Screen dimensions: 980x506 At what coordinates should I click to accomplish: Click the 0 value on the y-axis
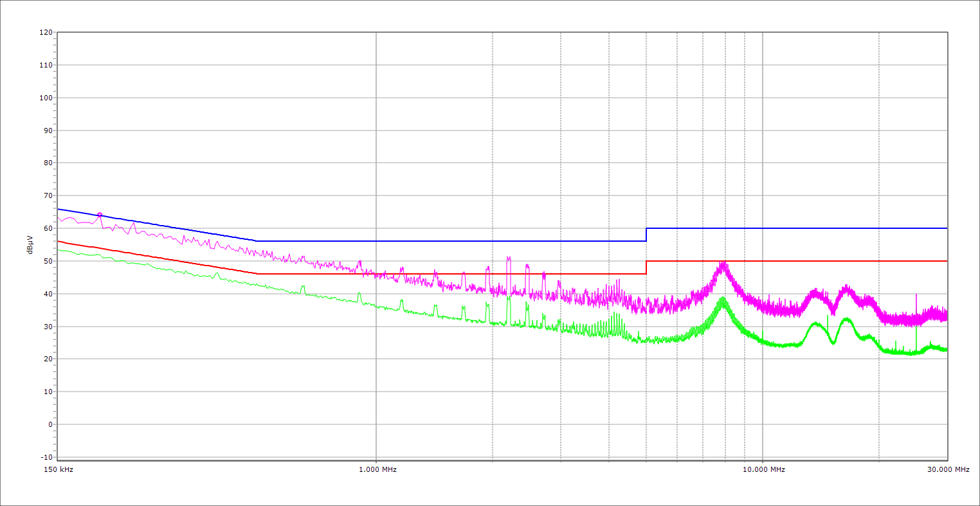pyautogui.click(x=50, y=424)
